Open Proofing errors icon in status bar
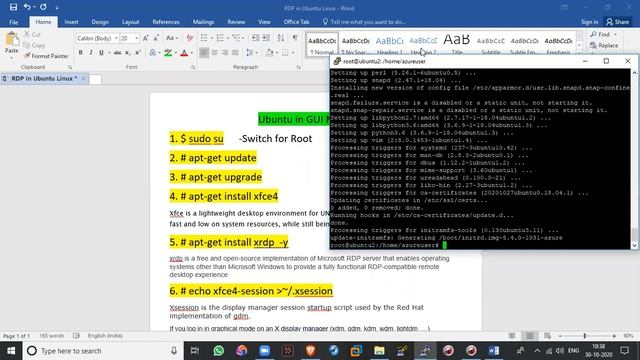The image size is (640, 360). [x=76, y=336]
